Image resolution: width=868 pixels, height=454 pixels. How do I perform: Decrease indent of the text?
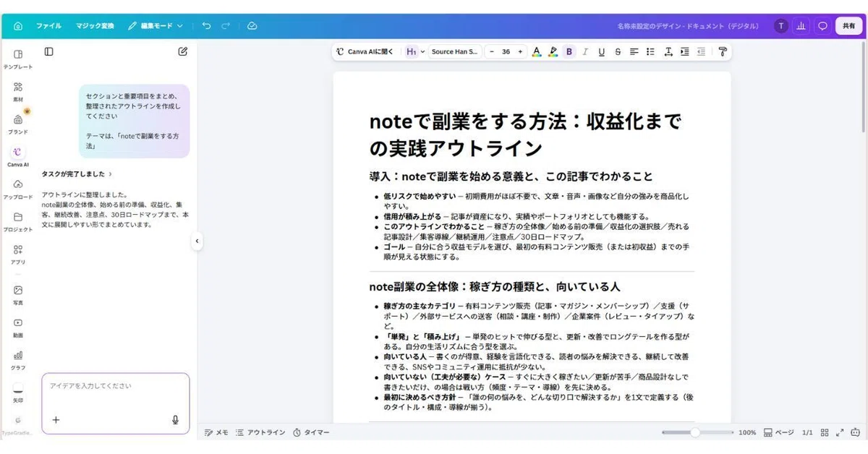coord(701,52)
